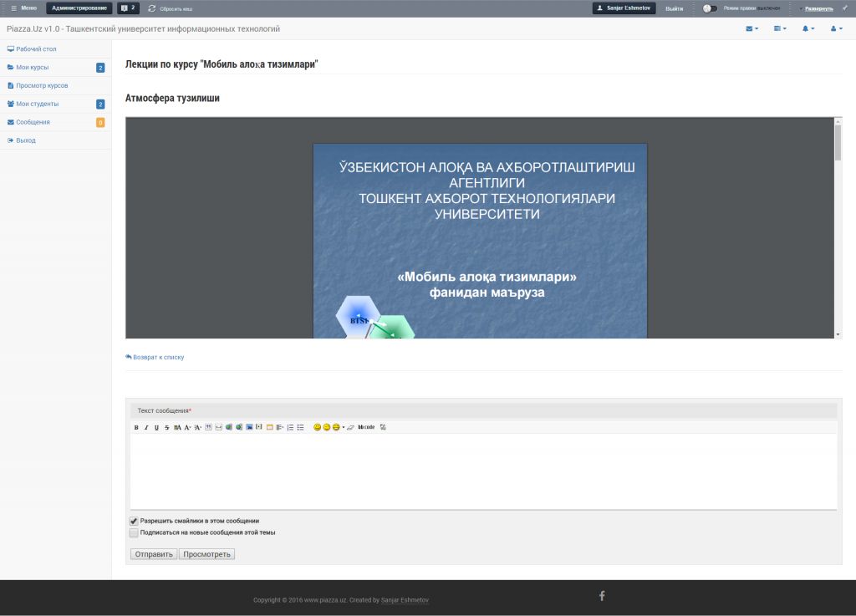Insert video using the editor toolbar icon
This screenshot has height=616, width=856.
point(259,427)
